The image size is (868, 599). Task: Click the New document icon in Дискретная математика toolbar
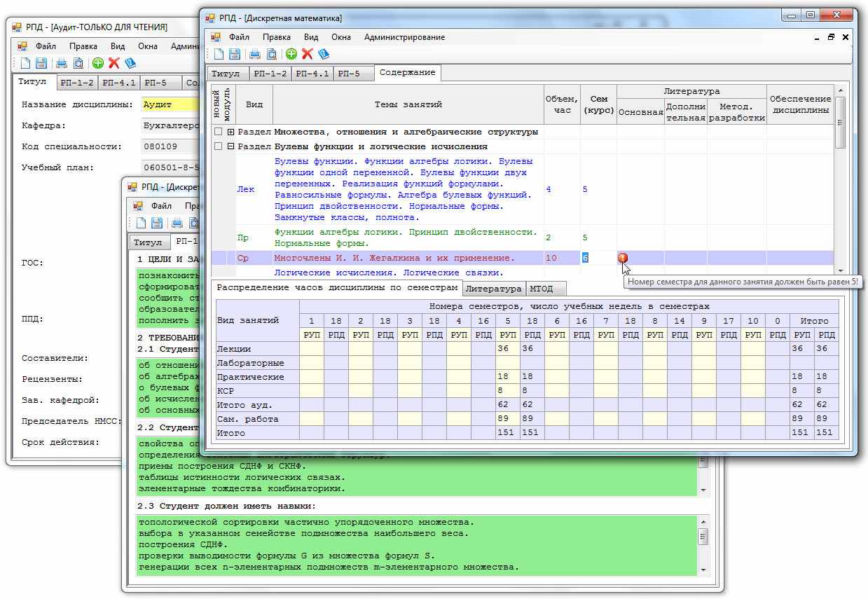pos(219,54)
